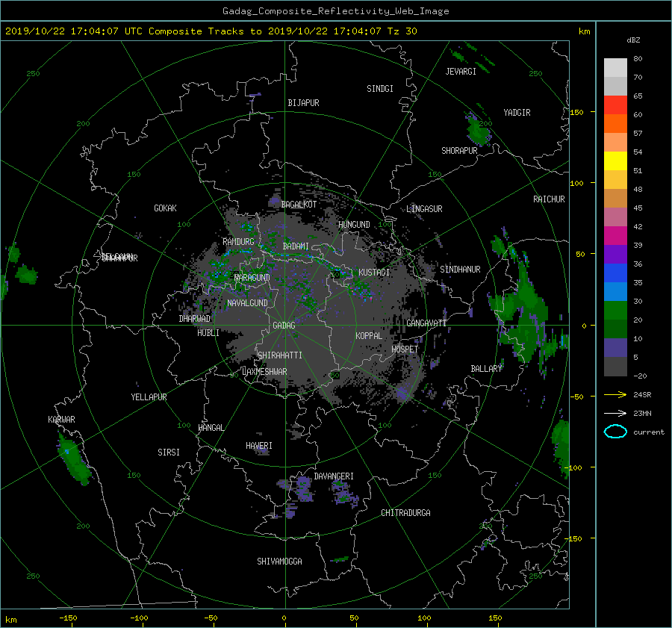Click the YELLAPUR city label
Image resolution: width=672 pixels, height=628 pixels.
click(149, 397)
